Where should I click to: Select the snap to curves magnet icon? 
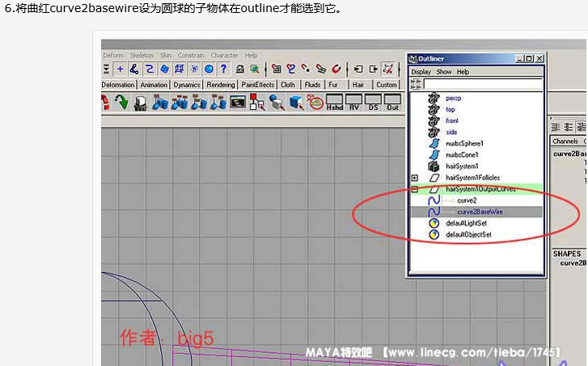tap(290, 69)
